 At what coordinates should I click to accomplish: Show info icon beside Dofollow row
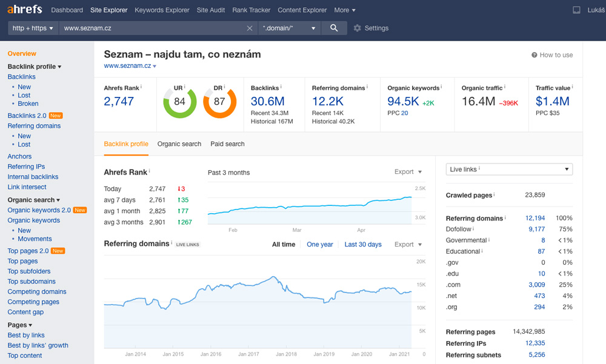473,228
